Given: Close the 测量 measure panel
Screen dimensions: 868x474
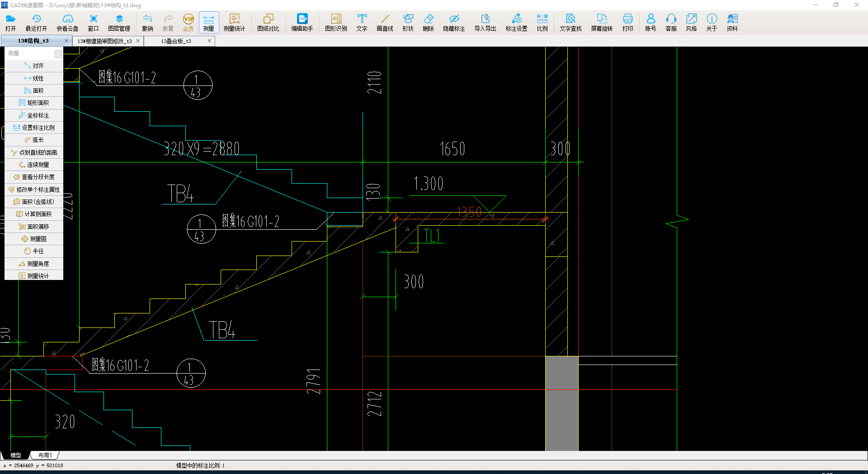Looking at the screenshot, I should point(58,54).
